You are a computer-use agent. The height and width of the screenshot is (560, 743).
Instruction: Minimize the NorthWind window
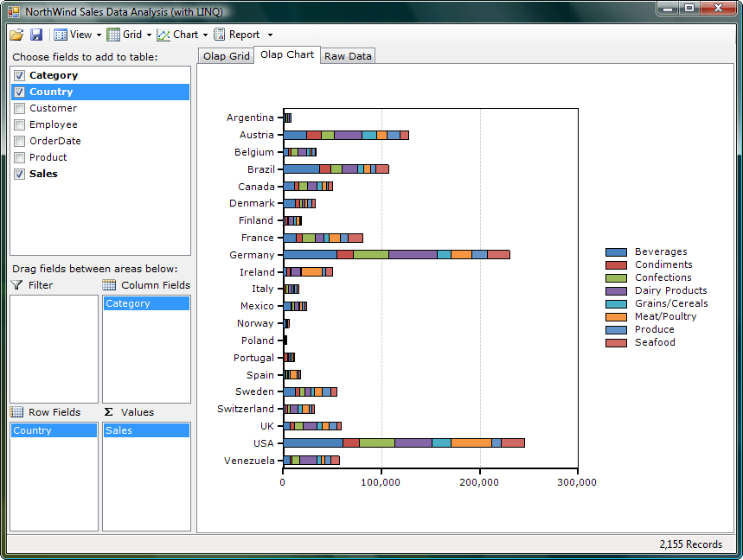(x=668, y=8)
